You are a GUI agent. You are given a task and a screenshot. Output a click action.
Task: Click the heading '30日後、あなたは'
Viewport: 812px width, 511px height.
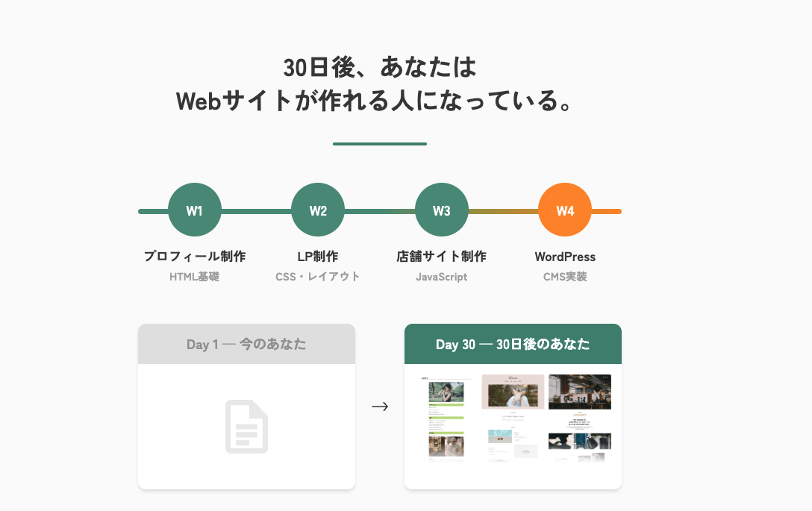click(380, 67)
